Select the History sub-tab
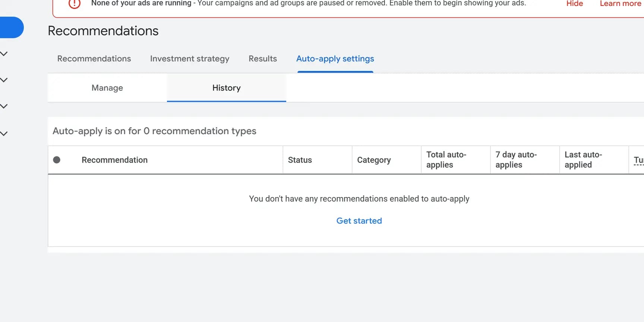 coord(227,88)
